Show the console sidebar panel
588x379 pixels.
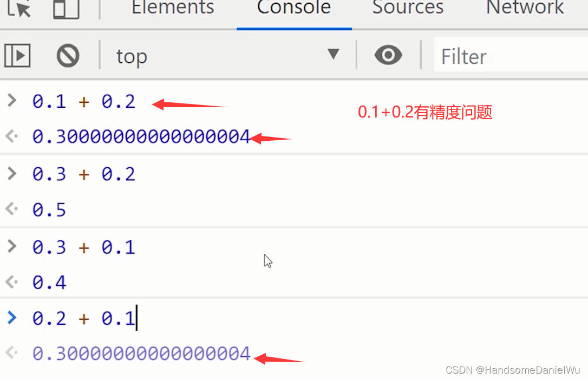click(x=17, y=55)
